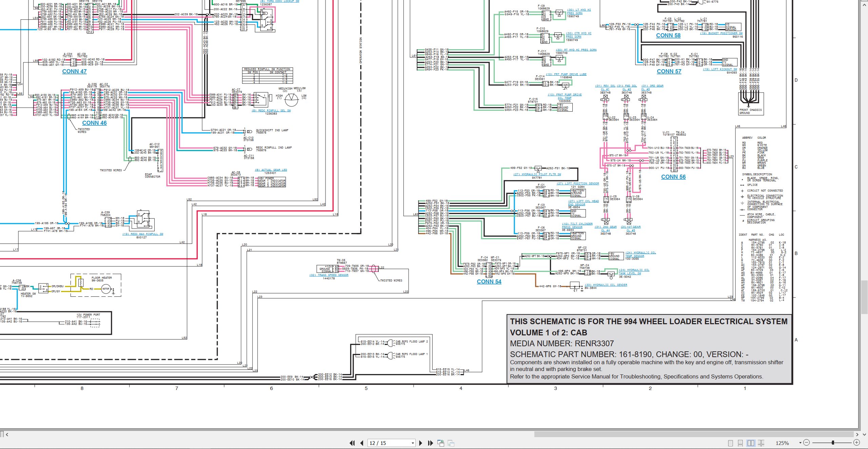Follow the Hydraulic Pilot Fltr SW link
Image resolution: width=868 pixels, height=449 pixels.
tap(537, 174)
